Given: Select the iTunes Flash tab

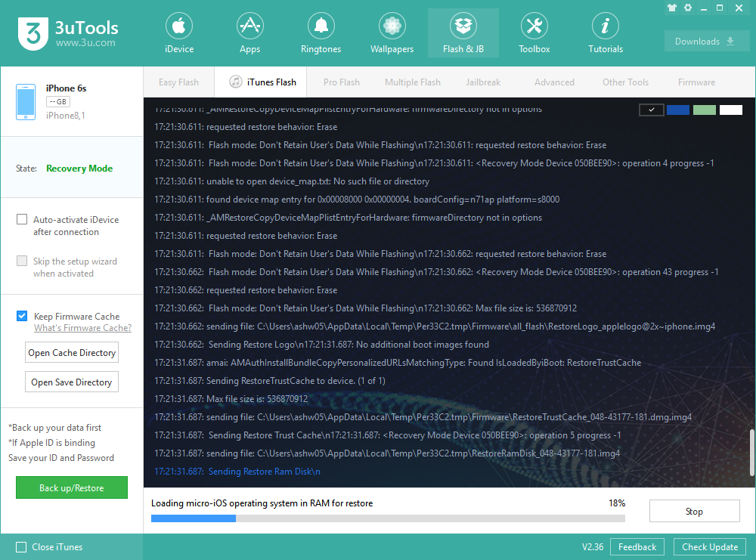Looking at the screenshot, I should (x=262, y=82).
